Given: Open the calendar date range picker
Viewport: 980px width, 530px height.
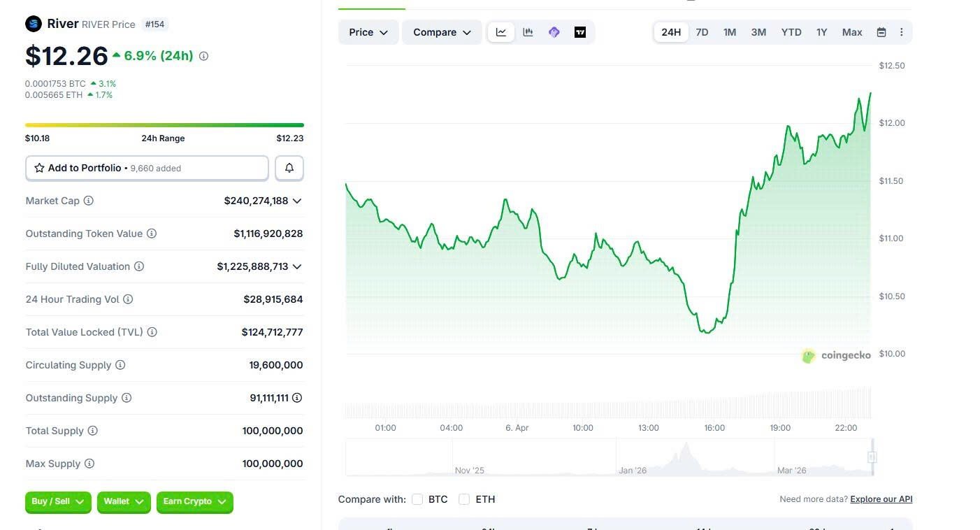Looking at the screenshot, I should [881, 32].
